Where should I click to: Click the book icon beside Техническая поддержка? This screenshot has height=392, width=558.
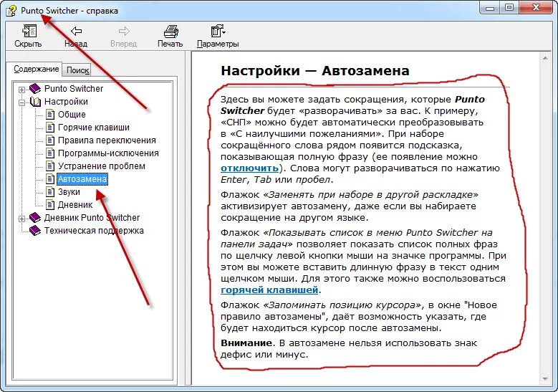pos(35,230)
